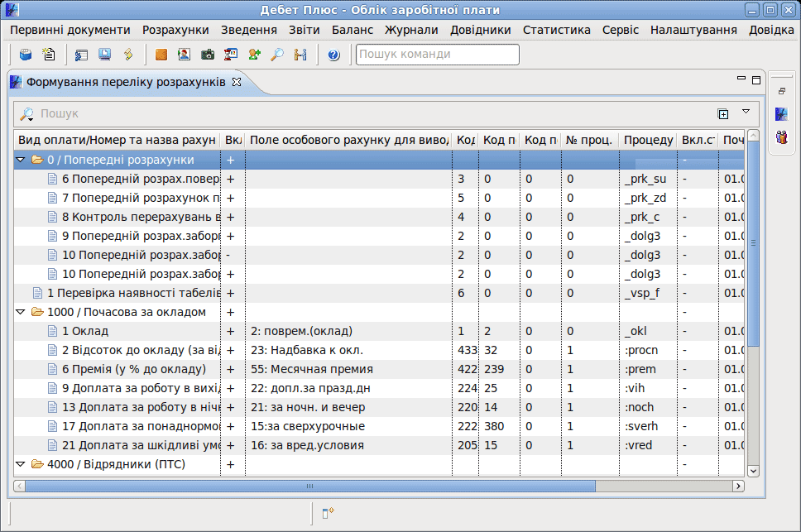Click the person portrait toolbar icon
The image size is (801, 532).
[184, 54]
